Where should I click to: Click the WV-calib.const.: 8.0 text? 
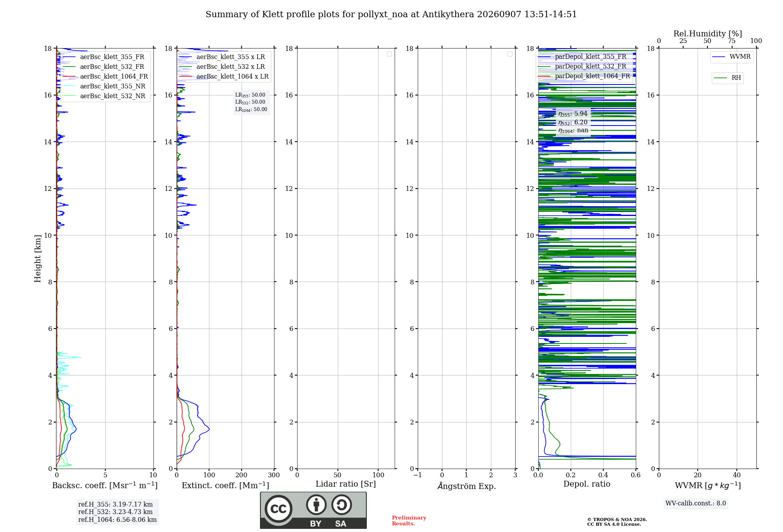(696, 503)
